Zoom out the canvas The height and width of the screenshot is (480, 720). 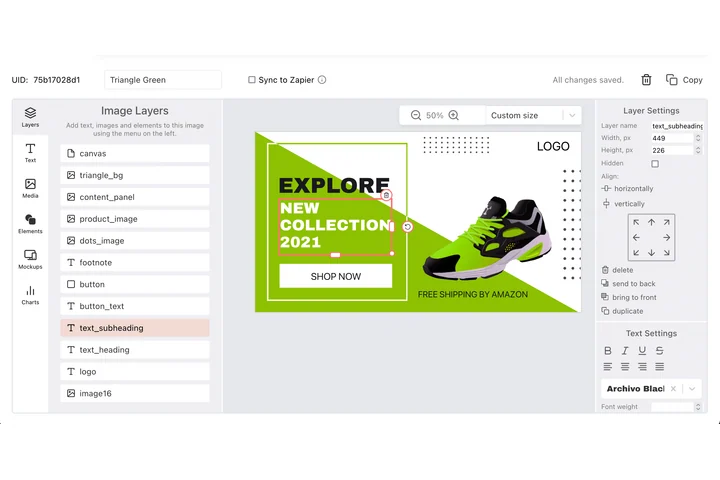click(x=416, y=115)
